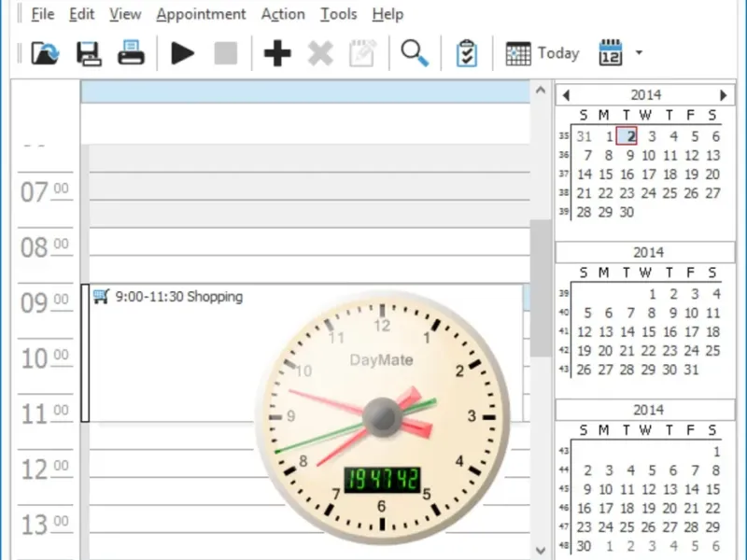Click the 07:00 time slot label
This screenshot has width=747, height=560.
pyautogui.click(x=45, y=192)
